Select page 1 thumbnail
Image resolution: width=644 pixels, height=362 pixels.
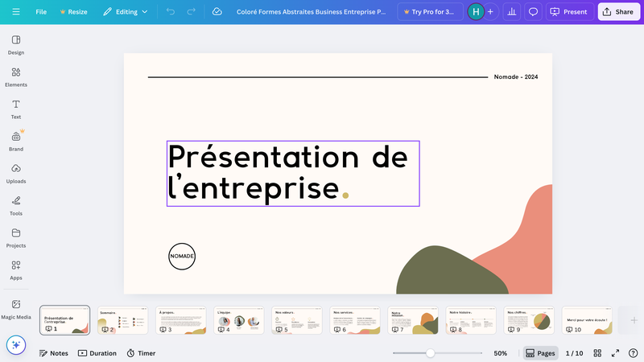[65, 320]
